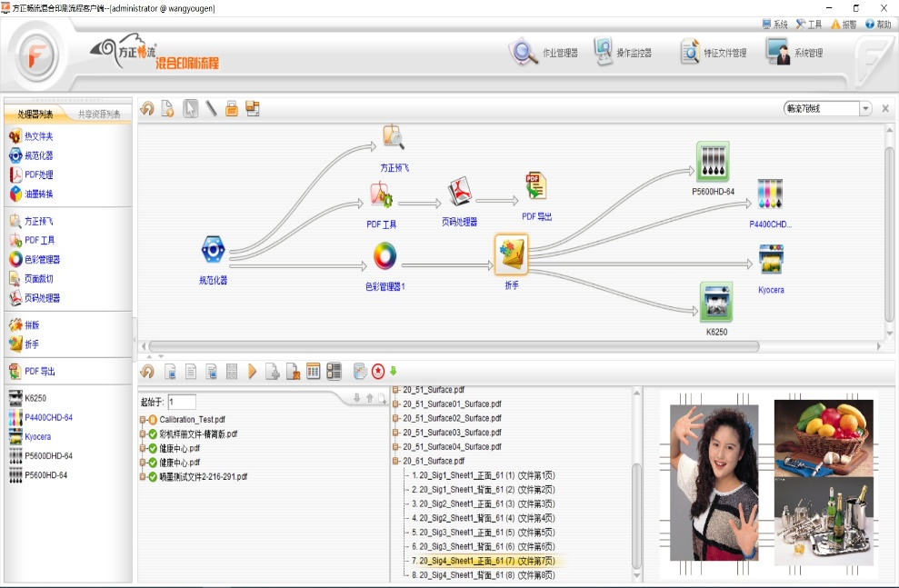Expand the 20_51_Surface01_Surface.pdf node

pyautogui.click(x=396, y=404)
